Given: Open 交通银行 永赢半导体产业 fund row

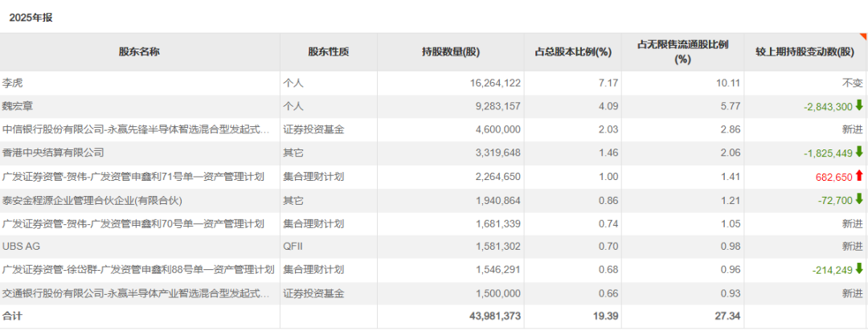Looking at the screenshot, I should [136, 294].
